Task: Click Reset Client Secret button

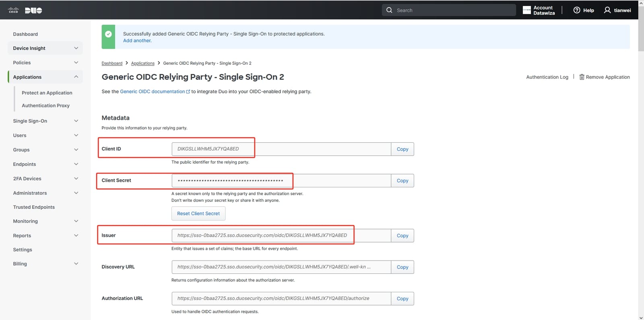Action: 198,213
